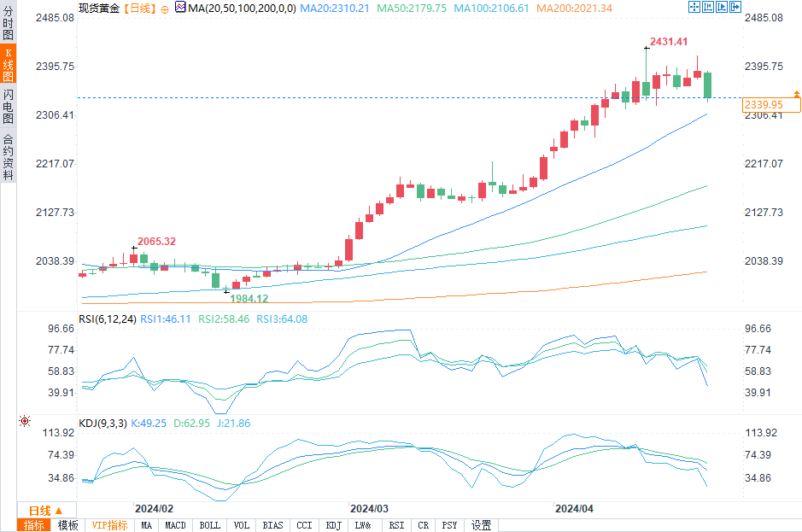Click the last icon in top-right toolbar
Viewport: 802px width, 532px height.
coord(735,7)
